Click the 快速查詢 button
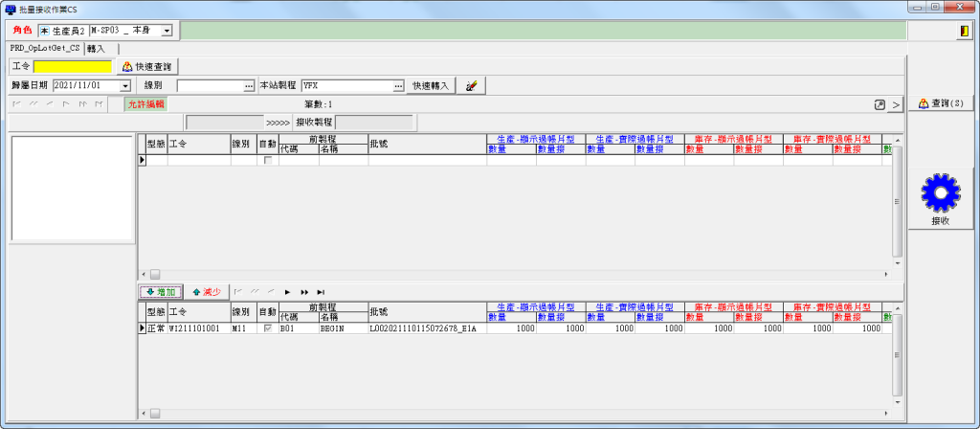 (x=150, y=67)
